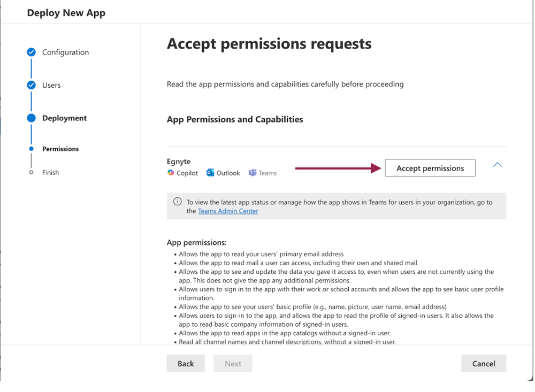Click the Outlook app icon
Screen dimensions: 535x392
[210, 173]
